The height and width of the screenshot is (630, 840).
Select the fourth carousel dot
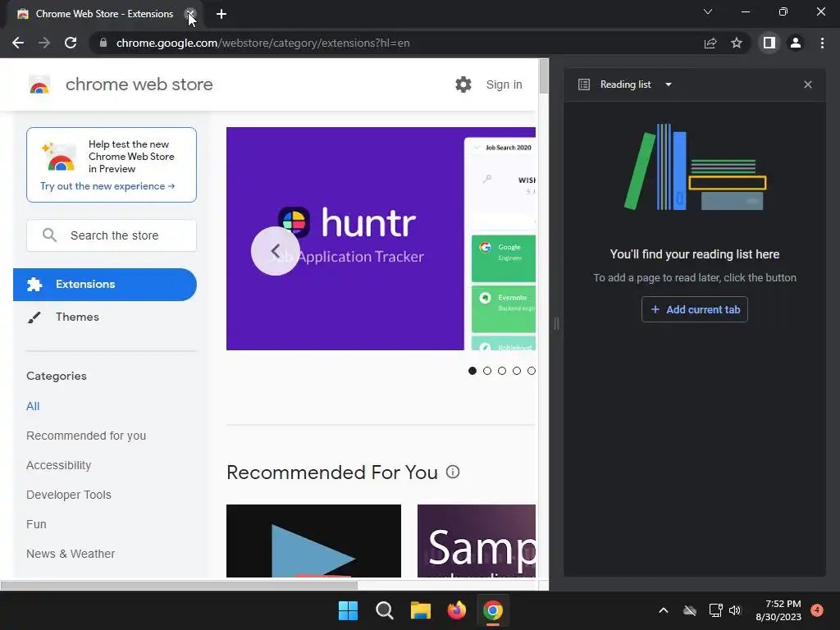517,371
